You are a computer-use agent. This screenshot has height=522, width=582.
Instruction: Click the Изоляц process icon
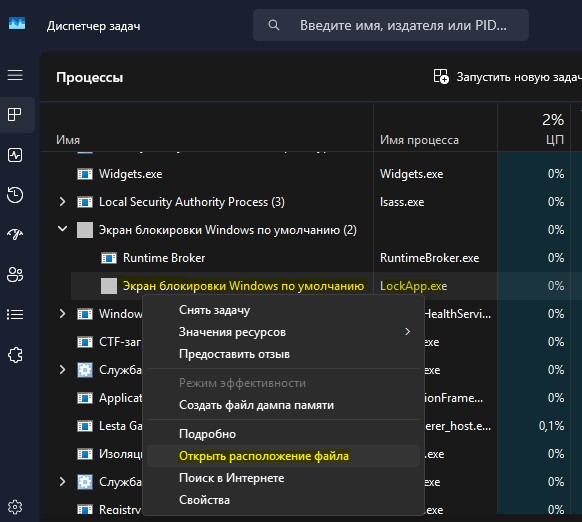click(85, 454)
